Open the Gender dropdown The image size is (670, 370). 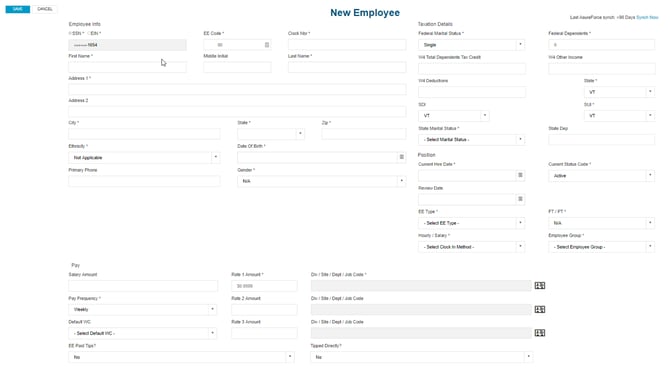pyautogui.click(x=321, y=181)
